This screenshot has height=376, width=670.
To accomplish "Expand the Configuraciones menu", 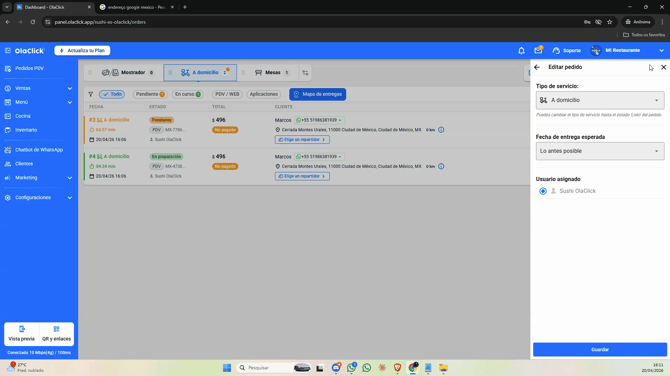I will tap(38, 197).
